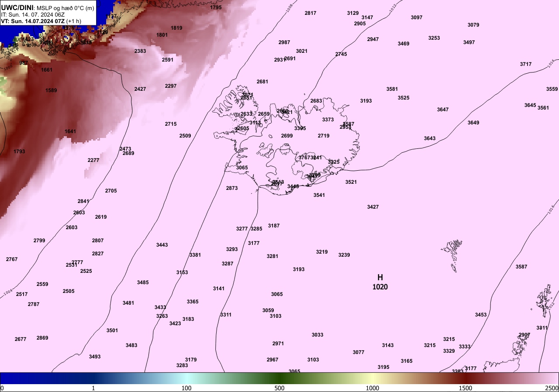
Task: Click the 1500 label on the color scale
Action: (x=466, y=388)
